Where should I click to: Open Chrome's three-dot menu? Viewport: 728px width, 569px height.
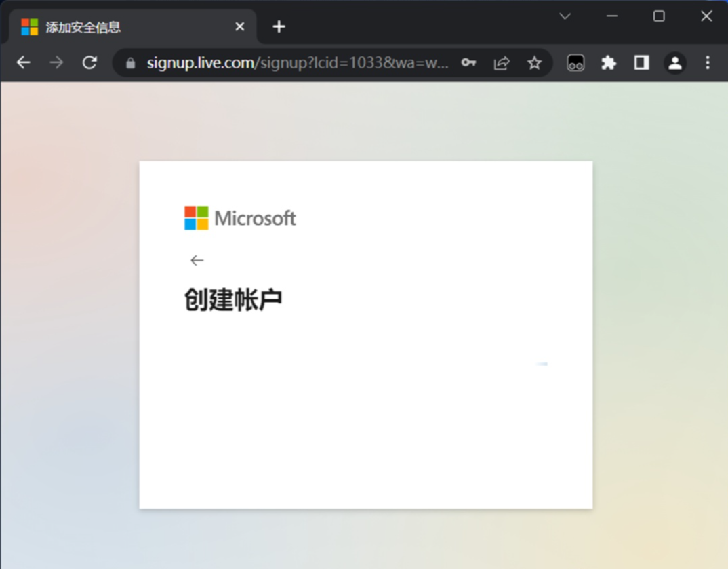click(x=708, y=62)
